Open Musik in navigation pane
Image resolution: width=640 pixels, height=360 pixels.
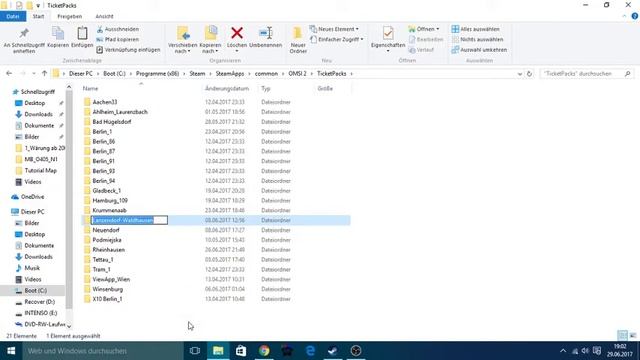(32, 268)
